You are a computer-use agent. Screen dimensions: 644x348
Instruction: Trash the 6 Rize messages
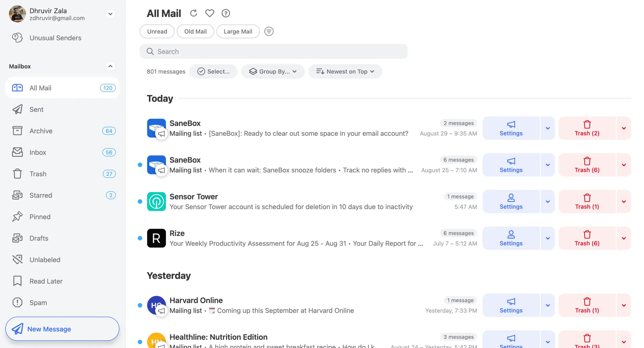587,238
